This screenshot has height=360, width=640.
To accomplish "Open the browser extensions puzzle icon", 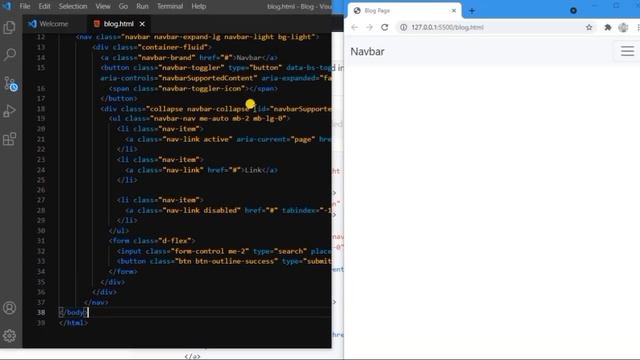I will (x=608, y=27).
